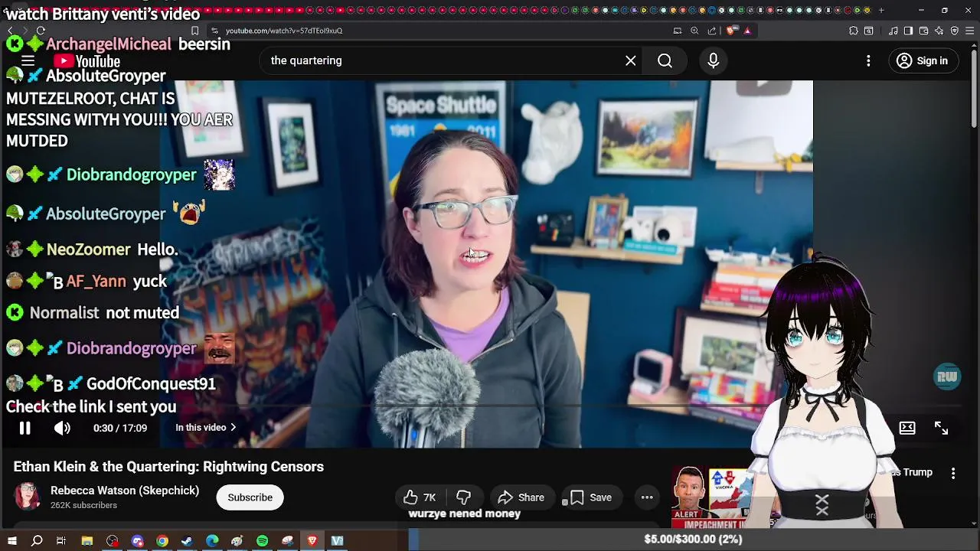
Task: Open Steam from the taskbar
Action: pos(187,541)
